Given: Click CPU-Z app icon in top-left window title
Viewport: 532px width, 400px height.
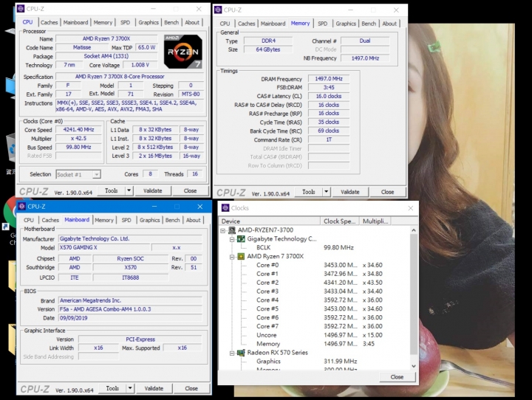Looking at the screenshot, I should click(21, 9).
